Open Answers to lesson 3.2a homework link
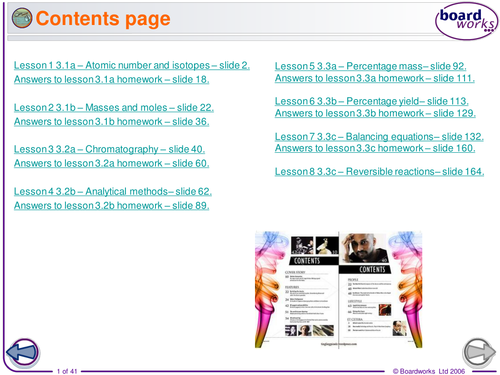The height and width of the screenshot is (375, 500). [111, 163]
